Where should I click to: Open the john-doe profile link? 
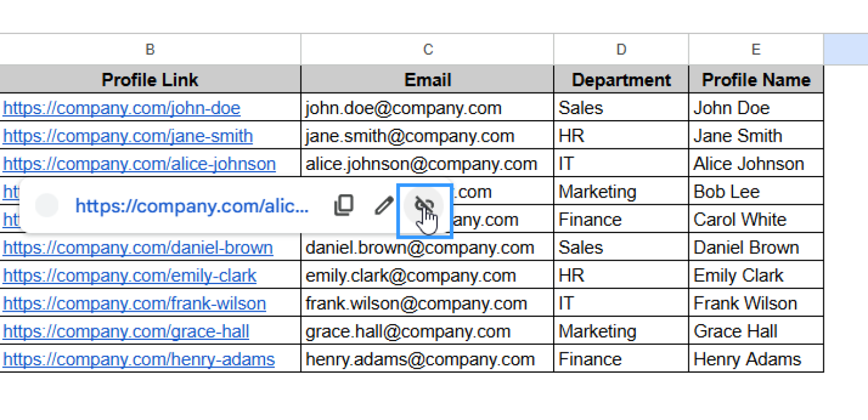[x=121, y=108]
